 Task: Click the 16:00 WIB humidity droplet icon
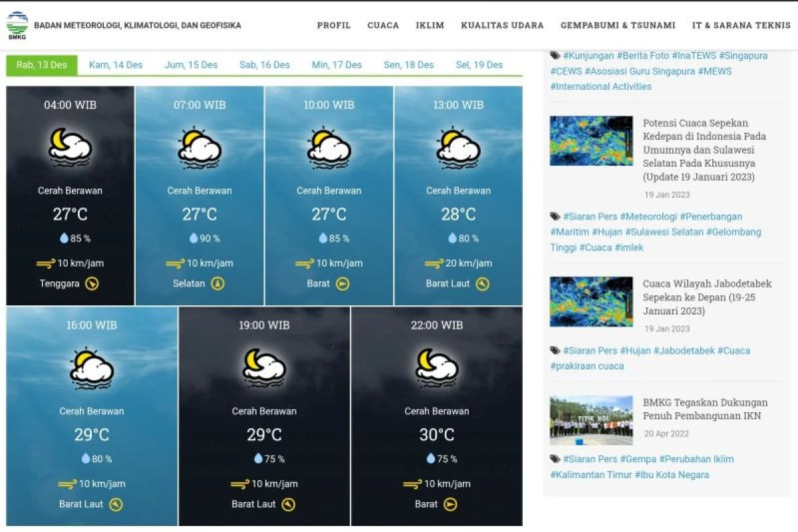click(x=86, y=459)
